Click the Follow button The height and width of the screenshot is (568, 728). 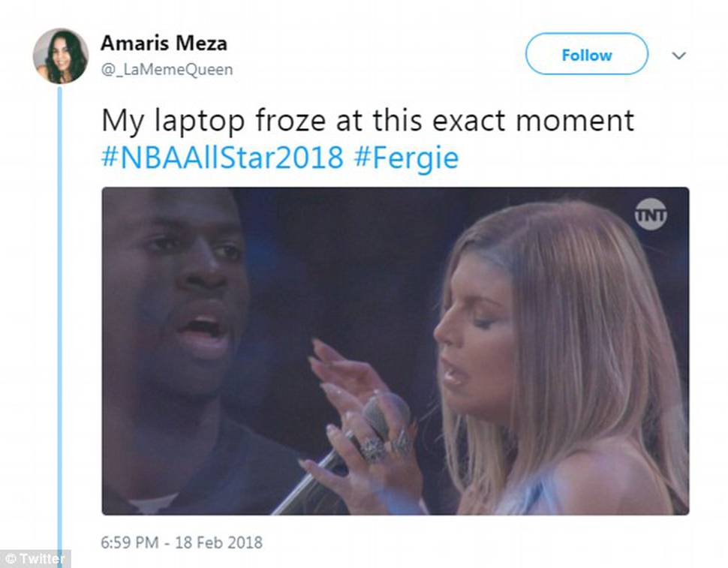586,54
